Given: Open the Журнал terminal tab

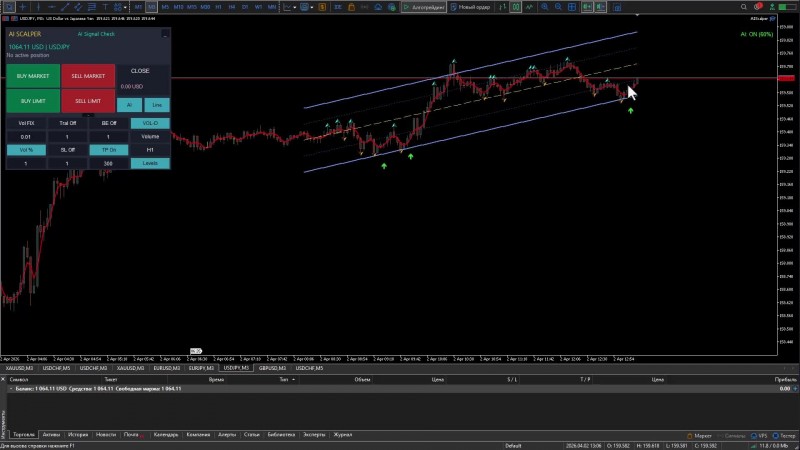Looking at the screenshot, I should click(342, 435).
